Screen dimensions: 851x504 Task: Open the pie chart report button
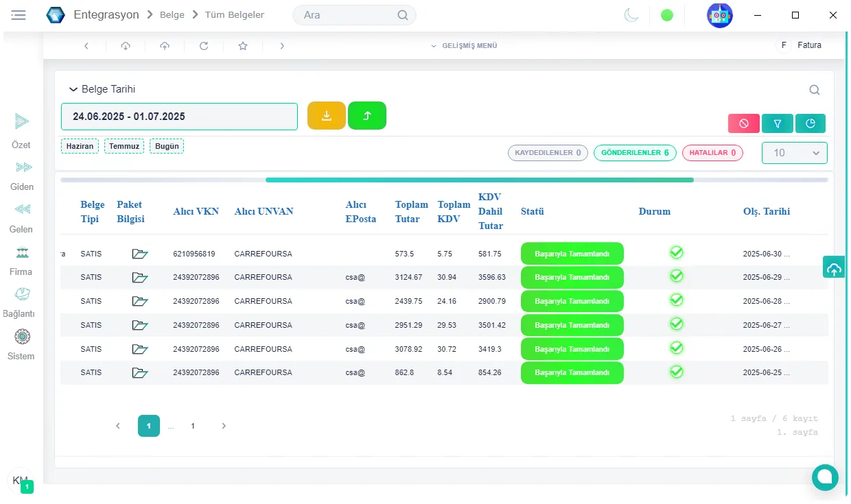coord(811,123)
